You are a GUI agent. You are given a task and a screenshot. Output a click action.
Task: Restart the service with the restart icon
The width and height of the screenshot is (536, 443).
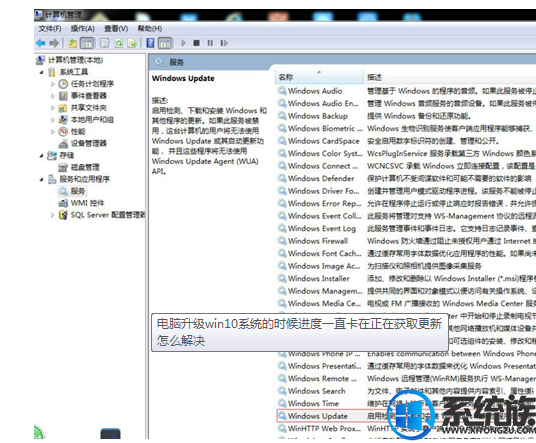tap(224, 43)
